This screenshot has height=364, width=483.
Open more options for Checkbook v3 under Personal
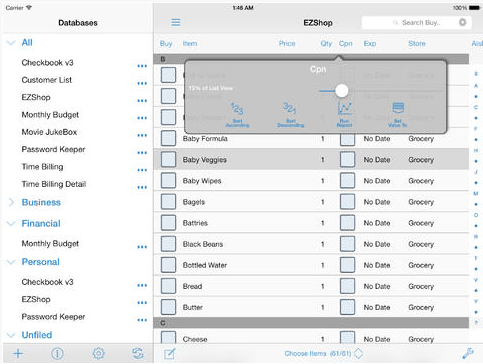[142, 285]
